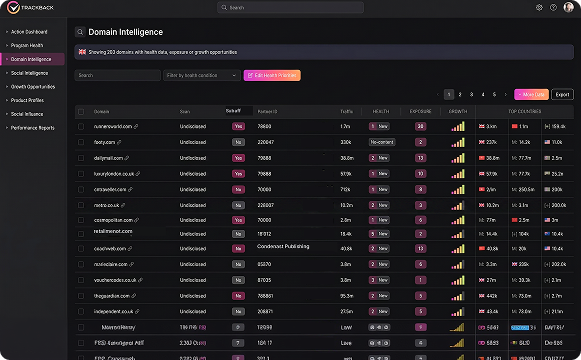Open the user profile avatar
Viewport: 581px width, 360px height.
pos(568,7)
